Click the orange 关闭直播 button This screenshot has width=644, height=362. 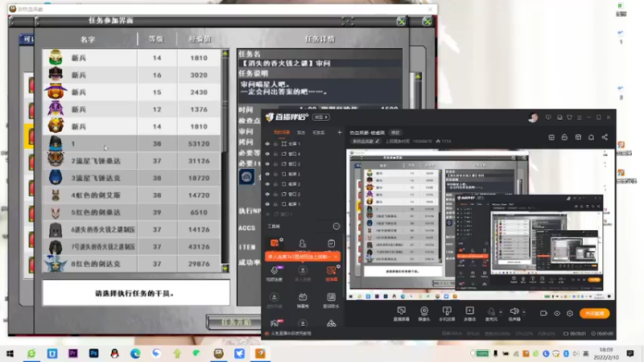coord(594,313)
